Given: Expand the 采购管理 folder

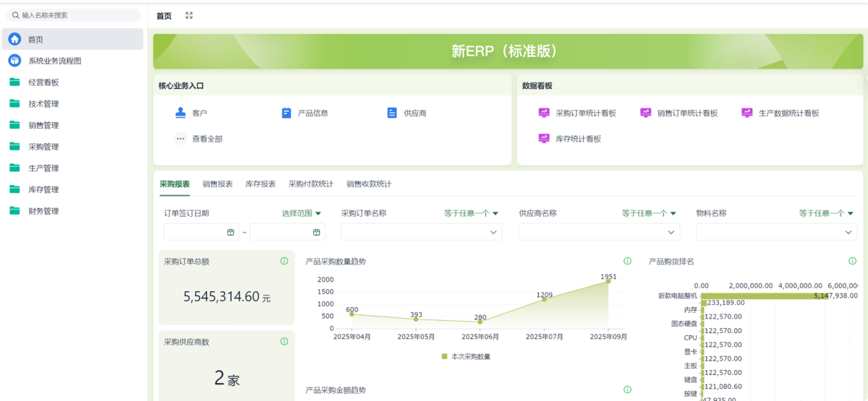Looking at the screenshot, I should [x=43, y=147].
